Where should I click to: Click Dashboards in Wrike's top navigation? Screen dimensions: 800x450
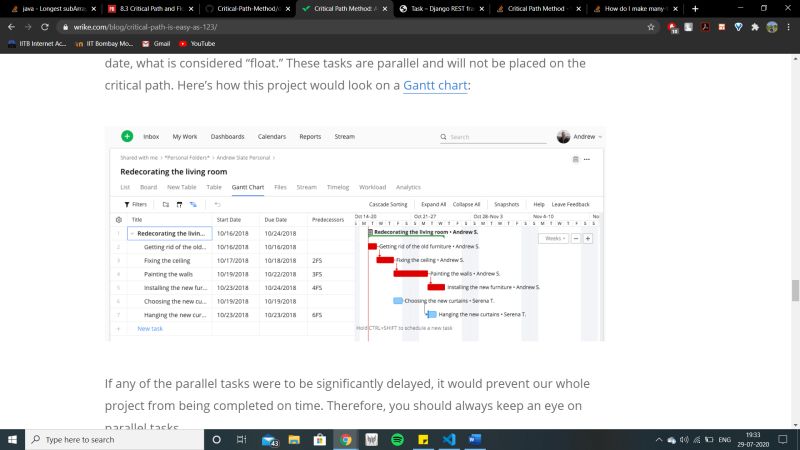pos(228,137)
